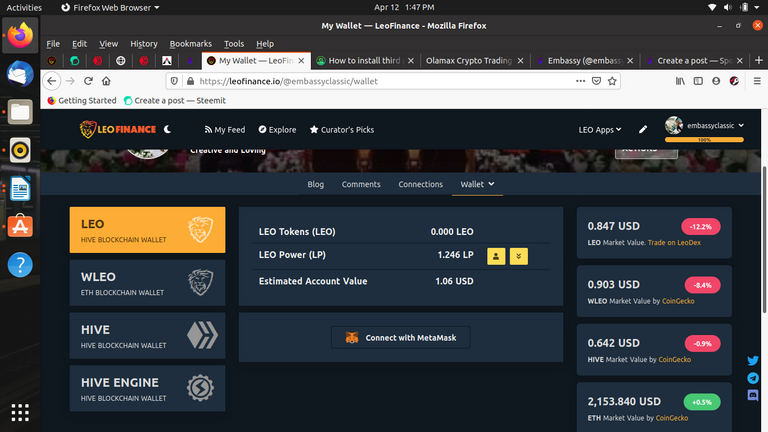Screen dimensions: 768x432
Task: Open a new tab with plus
Action: click(x=759, y=60)
